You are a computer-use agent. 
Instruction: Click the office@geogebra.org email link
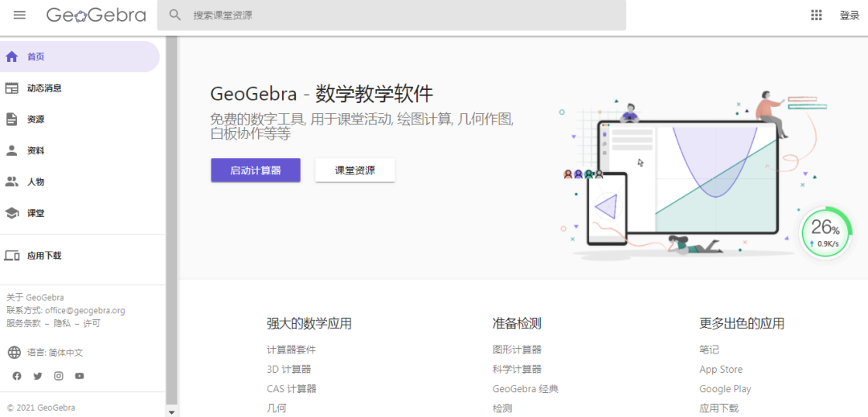click(x=84, y=310)
